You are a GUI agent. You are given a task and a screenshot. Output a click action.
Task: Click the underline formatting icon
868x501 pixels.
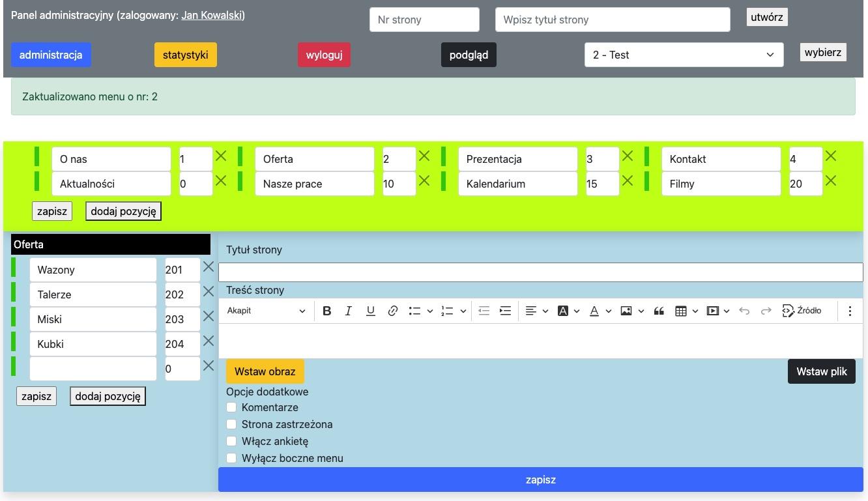[370, 311]
